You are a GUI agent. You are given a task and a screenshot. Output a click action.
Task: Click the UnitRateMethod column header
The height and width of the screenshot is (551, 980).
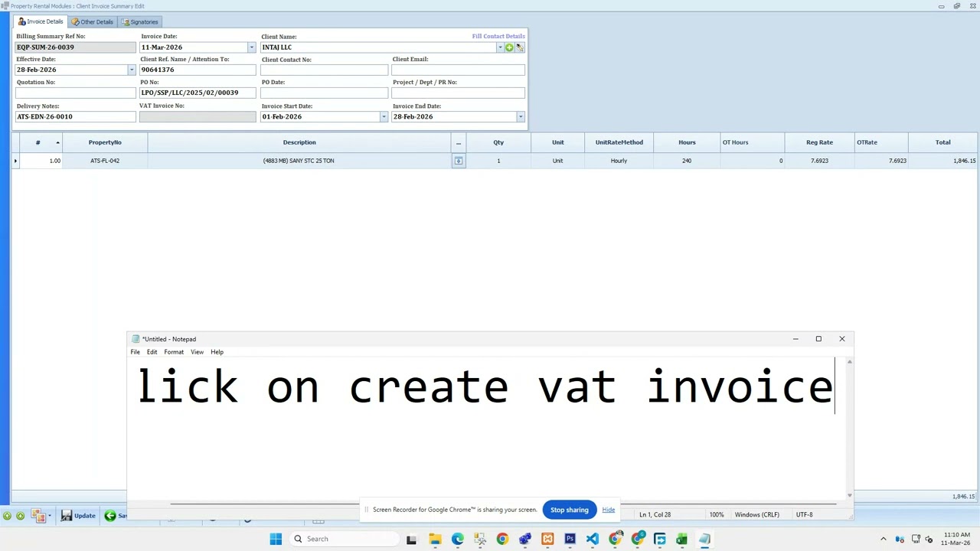coord(619,142)
